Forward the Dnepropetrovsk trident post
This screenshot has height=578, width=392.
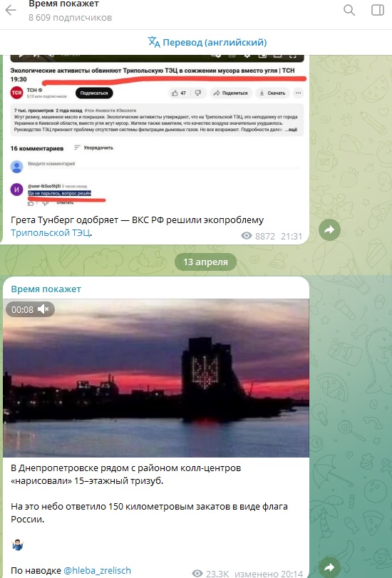(x=329, y=568)
